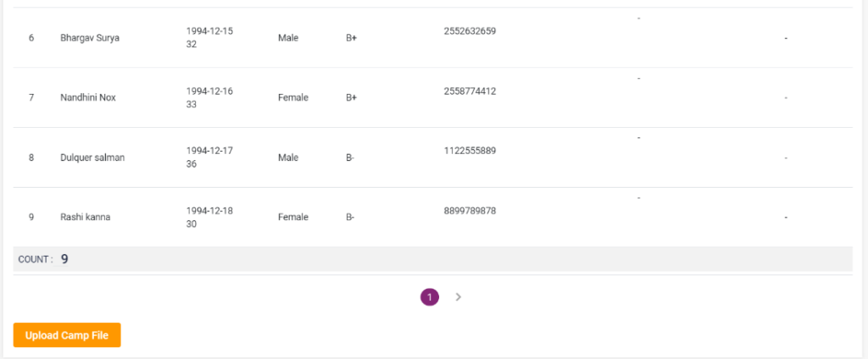Image resolution: width=868 pixels, height=359 pixels.
Task: Select the 1994-12-18 date cell
Action: (x=209, y=210)
